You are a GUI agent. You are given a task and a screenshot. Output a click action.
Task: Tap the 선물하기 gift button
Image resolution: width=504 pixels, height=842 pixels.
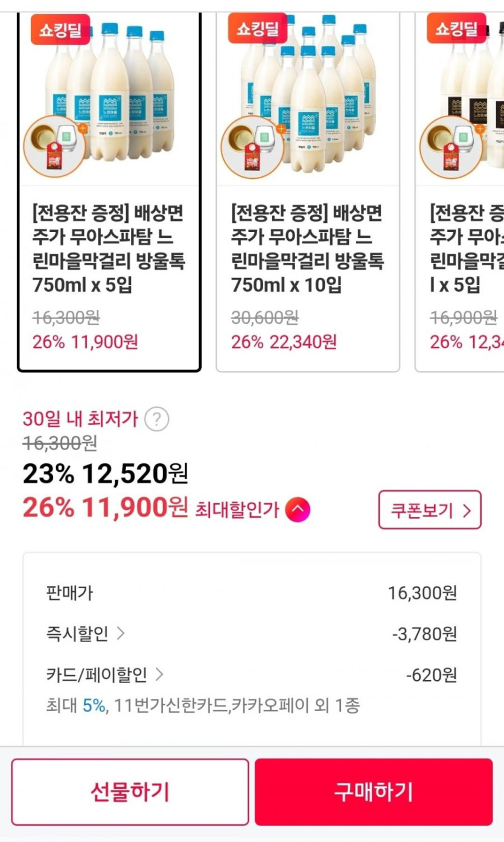(x=130, y=791)
